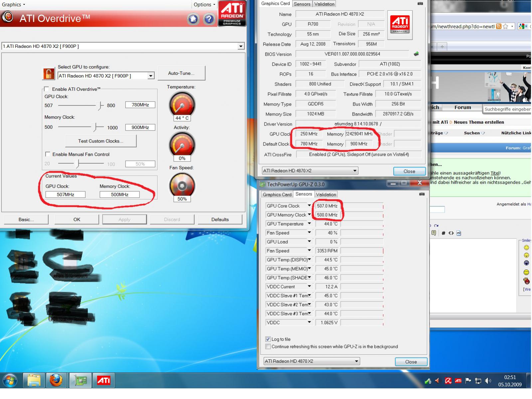This screenshot has height=399, width=532.
Task: Open the Help question mark icon
Action: click(209, 19)
